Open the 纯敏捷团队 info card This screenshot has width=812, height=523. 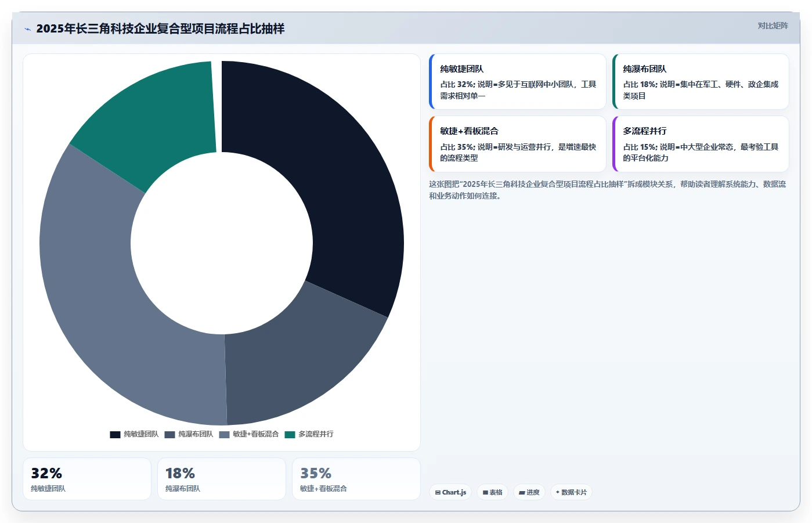click(x=518, y=82)
